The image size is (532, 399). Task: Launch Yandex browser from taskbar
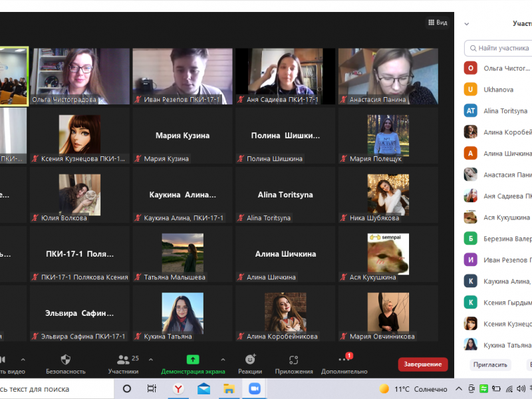(178, 388)
